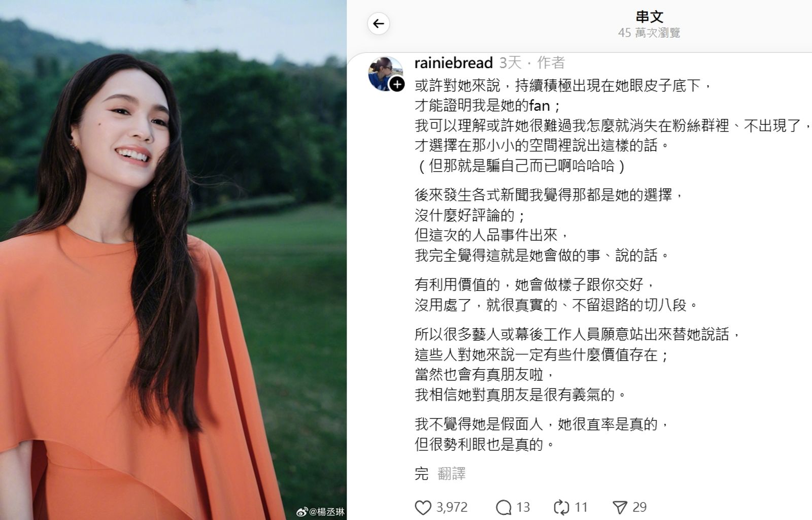Open the 29 shares count
Screen dimensions: 812x520
pos(639,507)
